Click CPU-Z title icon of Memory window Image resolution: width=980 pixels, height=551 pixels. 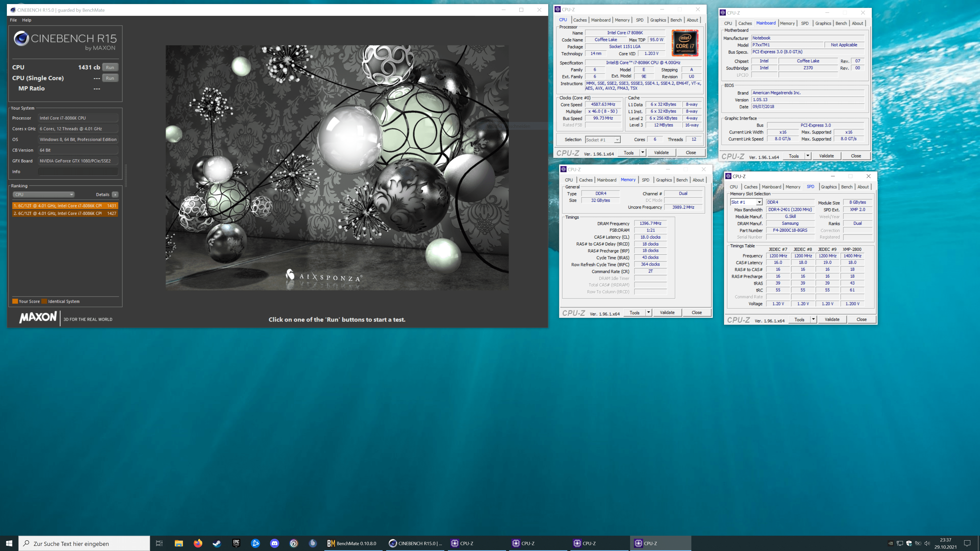[563, 169]
